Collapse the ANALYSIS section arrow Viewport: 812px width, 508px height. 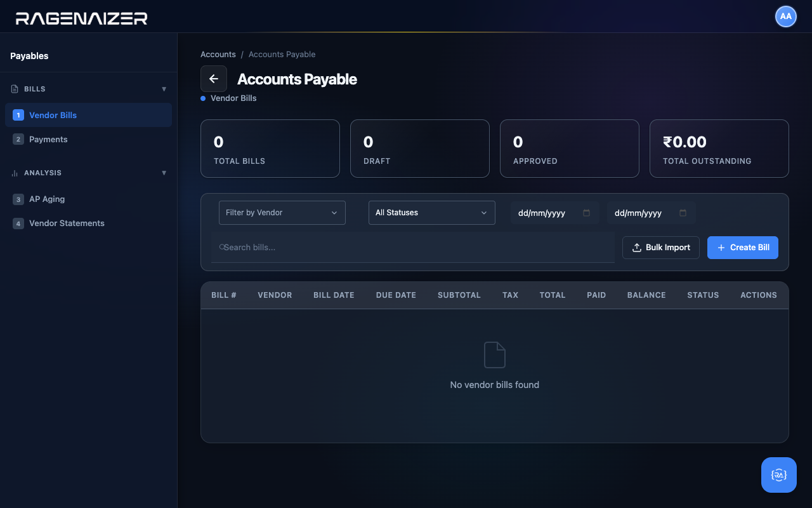(164, 173)
